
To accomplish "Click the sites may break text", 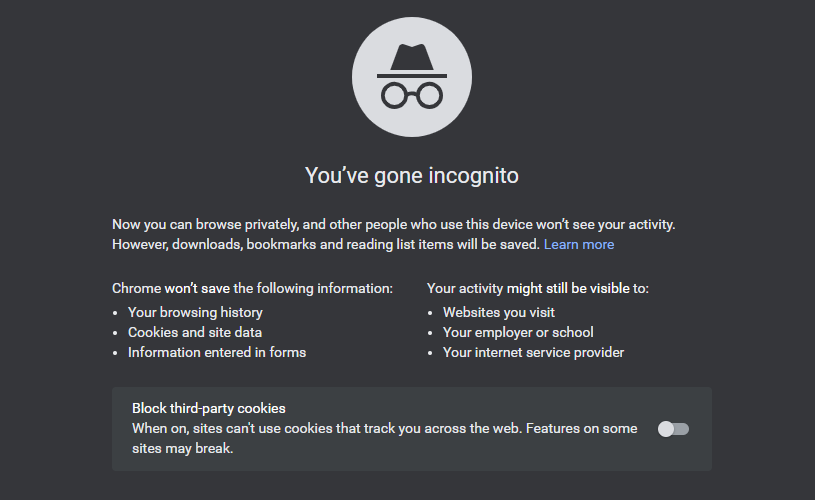I will [x=182, y=449].
